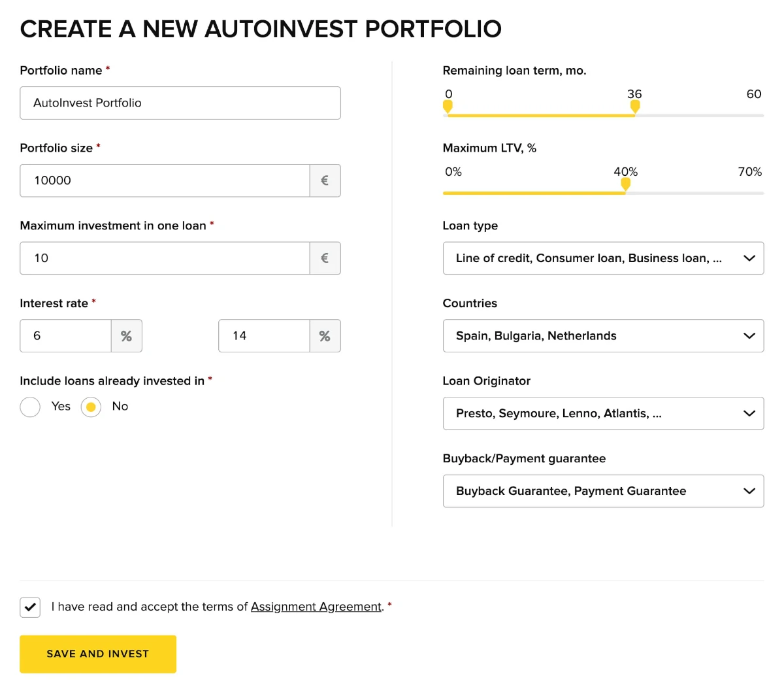Viewport: 784px width, 693px height.
Task: Click the chevron in Buyback/Payment guarantee box
Action: click(749, 491)
